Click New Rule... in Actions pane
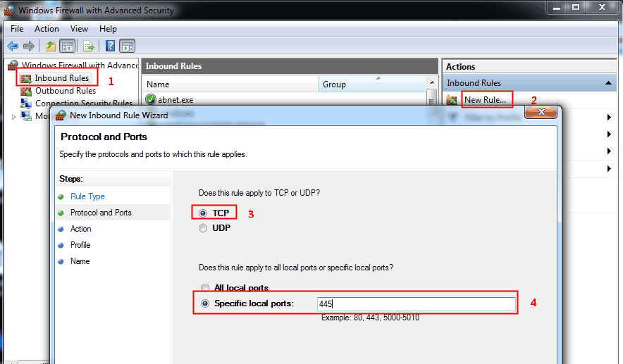Viewport: 623px width, 364px height. (x=485, y=100)
